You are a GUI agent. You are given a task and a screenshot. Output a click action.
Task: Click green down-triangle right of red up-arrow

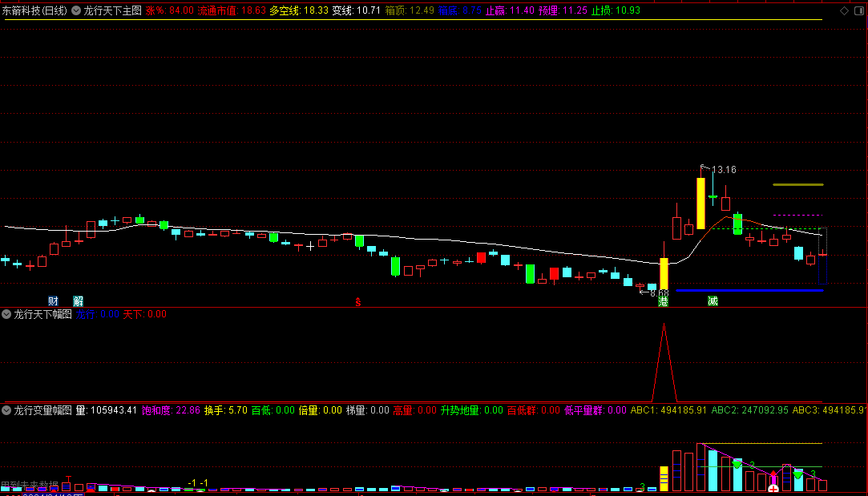click(x=797, y=474)
